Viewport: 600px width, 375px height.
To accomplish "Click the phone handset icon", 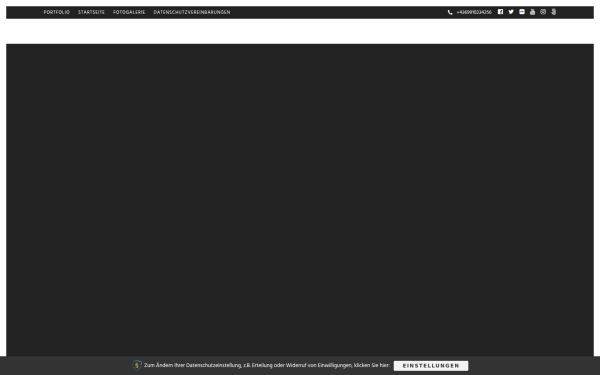I will click(x=450, y=12).
